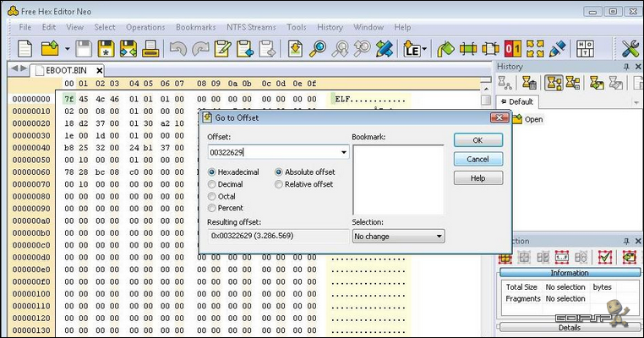Click the Edit clipboard pencil icon
Image resolution: width=644 pixels, height=338 pixels.
pyautogui.click(x=222, y=48)
